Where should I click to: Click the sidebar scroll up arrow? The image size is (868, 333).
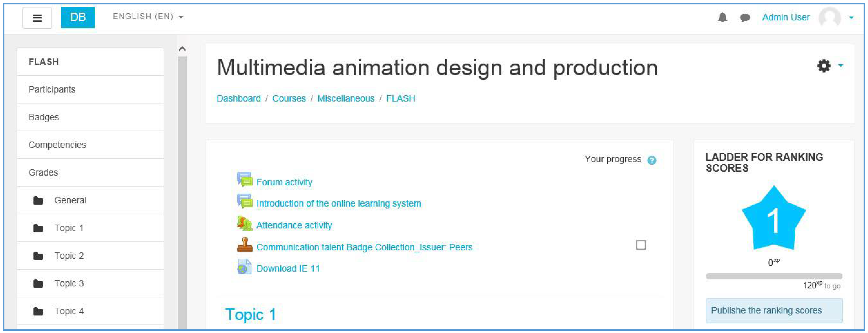click(182, 49)
